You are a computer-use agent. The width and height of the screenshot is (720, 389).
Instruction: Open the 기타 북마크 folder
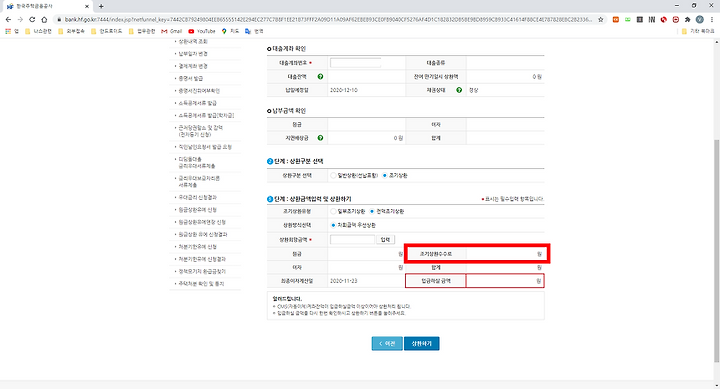(698, 31)
